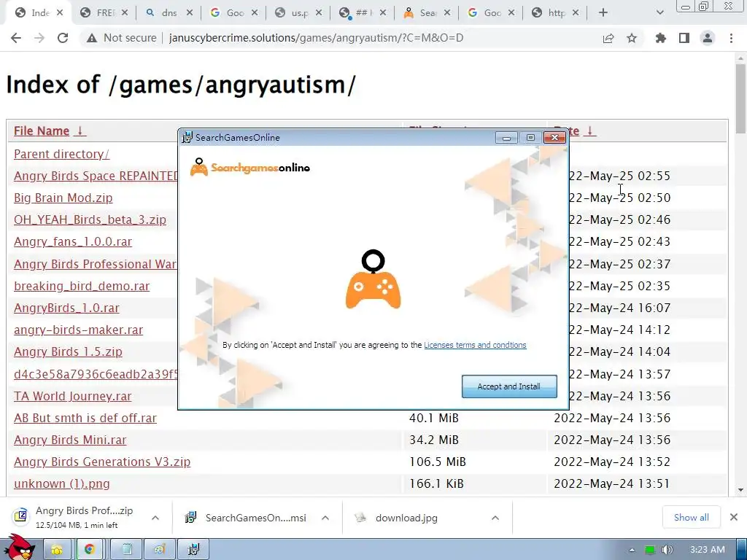Download OH_YEAH_Birds_beta_3.zip
This screenshot has height=560, width=747.
coord(90,220)
